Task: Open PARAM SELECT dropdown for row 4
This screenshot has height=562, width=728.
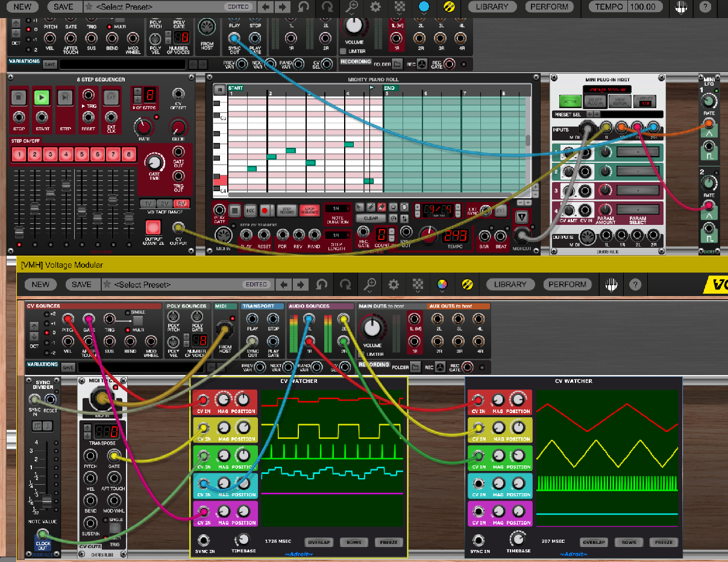Action: tap(638, 208)
